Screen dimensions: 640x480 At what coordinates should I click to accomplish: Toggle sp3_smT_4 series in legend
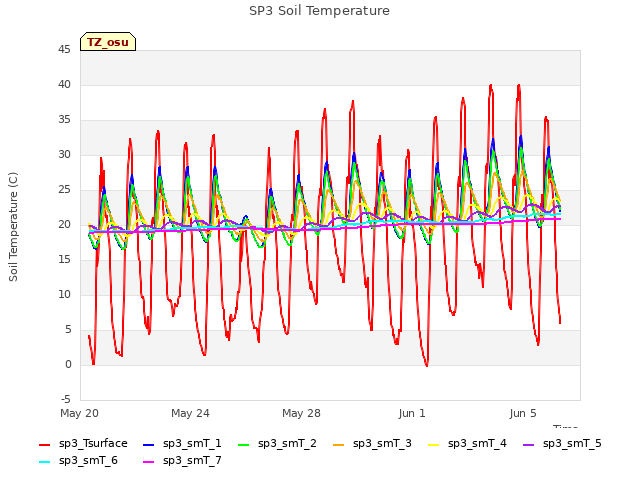pos(467,444)
